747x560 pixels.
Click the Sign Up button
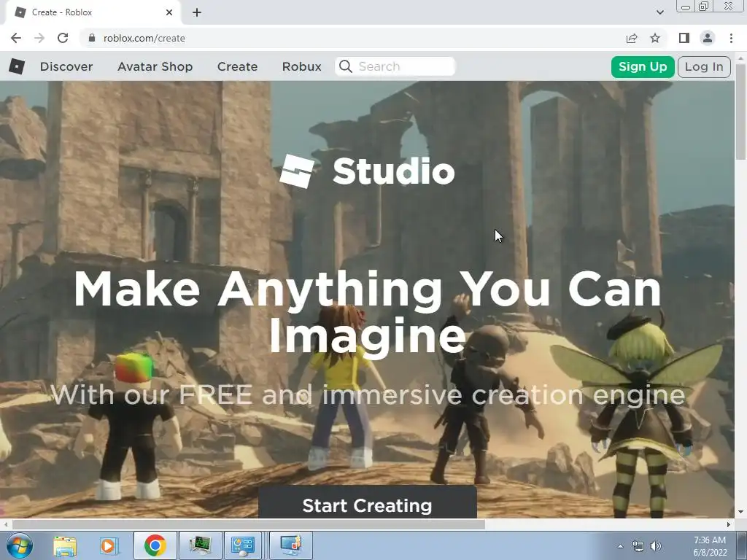(x=643, y=66)
